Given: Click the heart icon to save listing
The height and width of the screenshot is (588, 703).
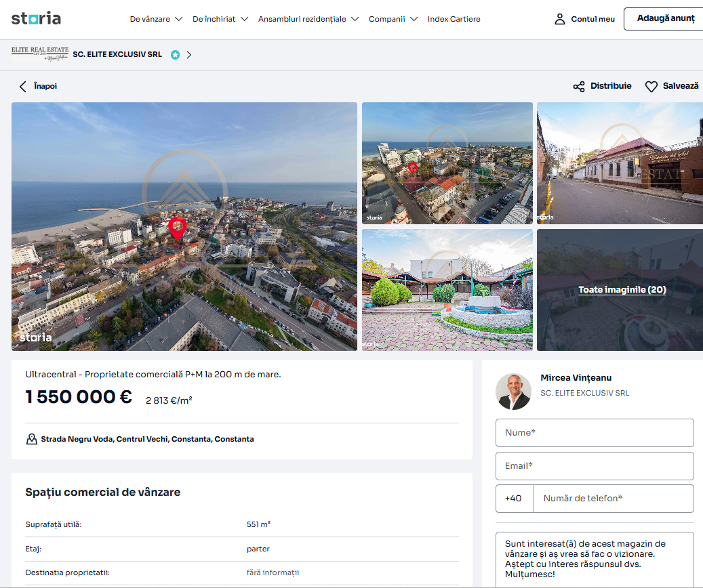Looking at the screenshot, I should [651, 87].
